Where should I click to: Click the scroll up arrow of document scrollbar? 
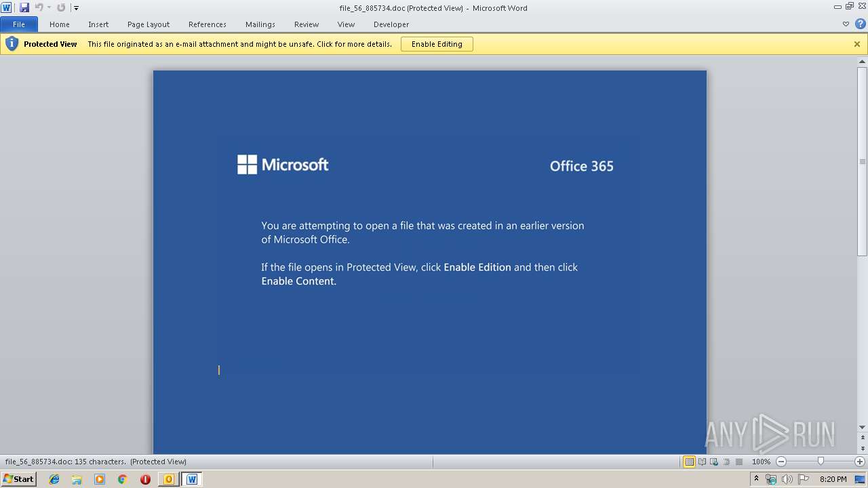(x=863, y=62)
